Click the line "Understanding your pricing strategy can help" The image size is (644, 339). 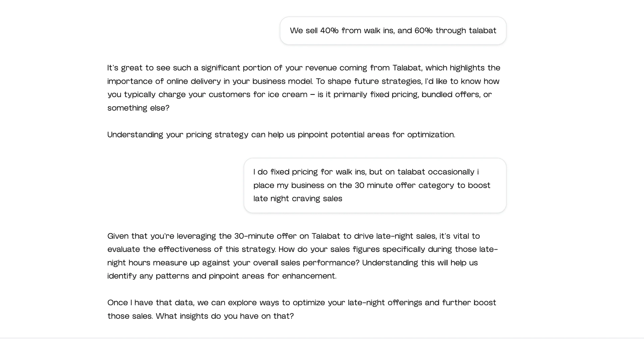(x=281, y=135)
